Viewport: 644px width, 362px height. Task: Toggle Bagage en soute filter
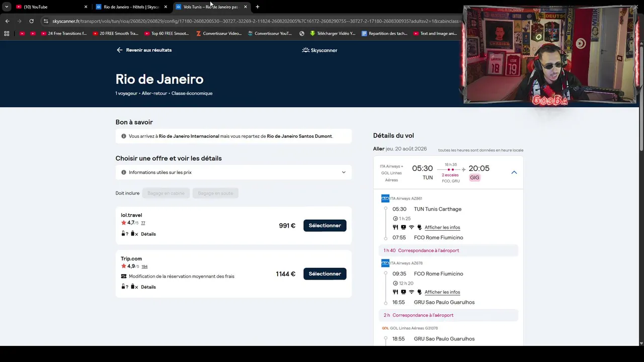[215, 193]
